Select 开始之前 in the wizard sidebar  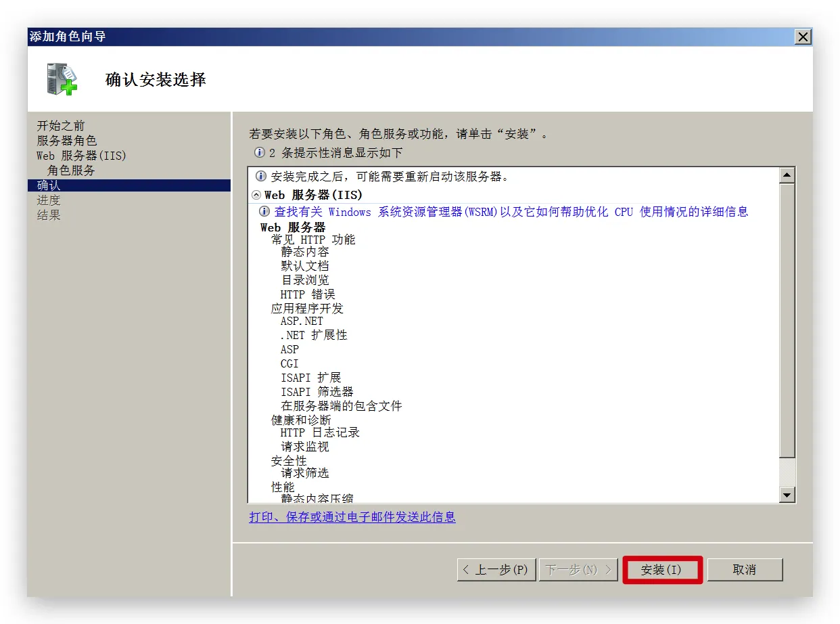[x=61, y=126]
